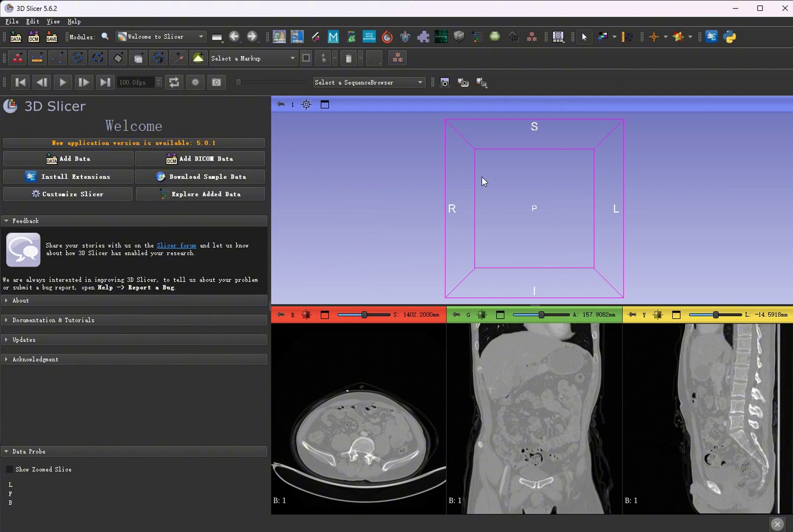Expand the Updates section
This screenshot has height=532, width=793.
[134, 340]
